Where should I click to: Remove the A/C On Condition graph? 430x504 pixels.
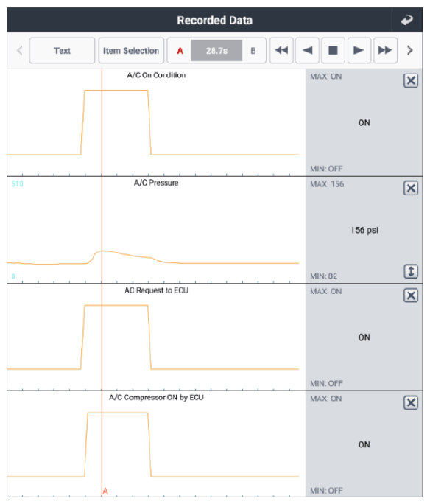click(411, 80)
